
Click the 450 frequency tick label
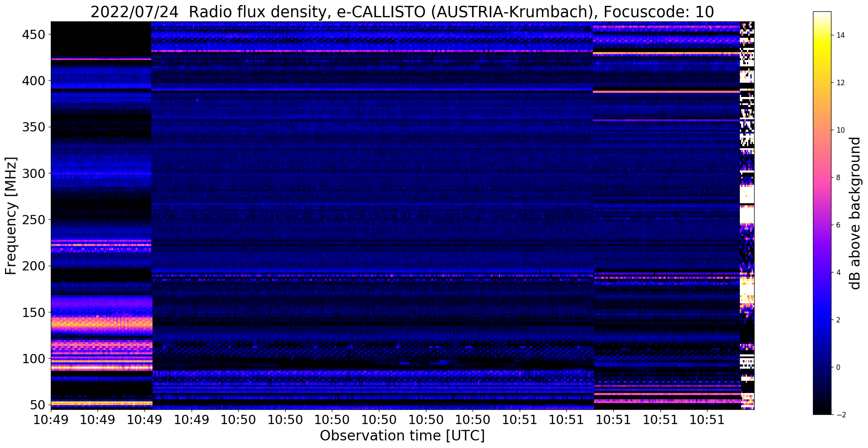click(x=33, y=34)
